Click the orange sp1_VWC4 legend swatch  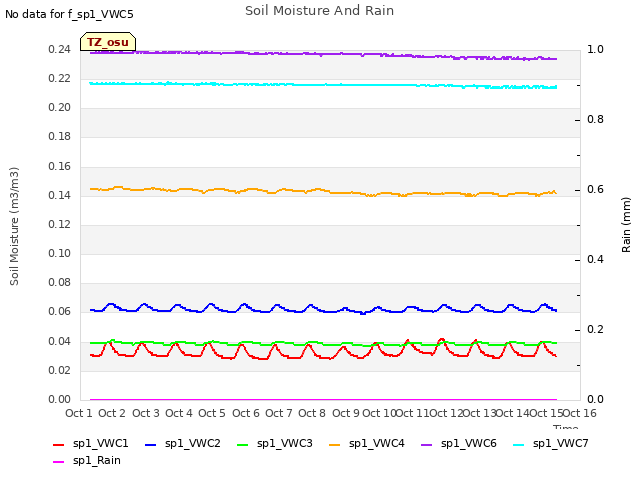pyautogui.click(x=335, y=444)
